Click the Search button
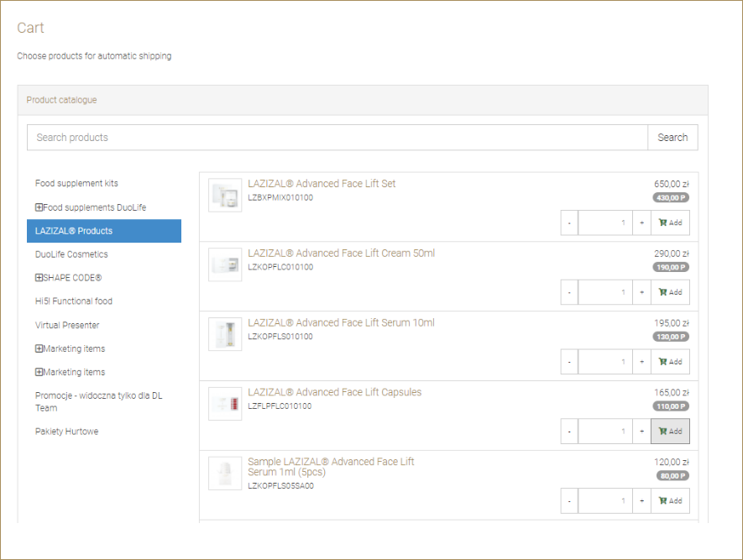The image size is (743, 560). pyautogui.click(x=672, y=138)
